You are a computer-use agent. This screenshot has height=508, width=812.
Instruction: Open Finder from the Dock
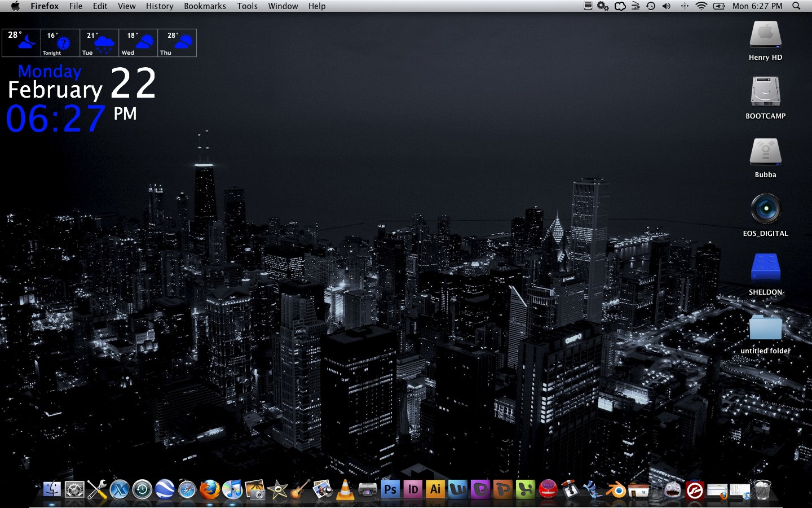pyautogui.click(x=52, y=489)
